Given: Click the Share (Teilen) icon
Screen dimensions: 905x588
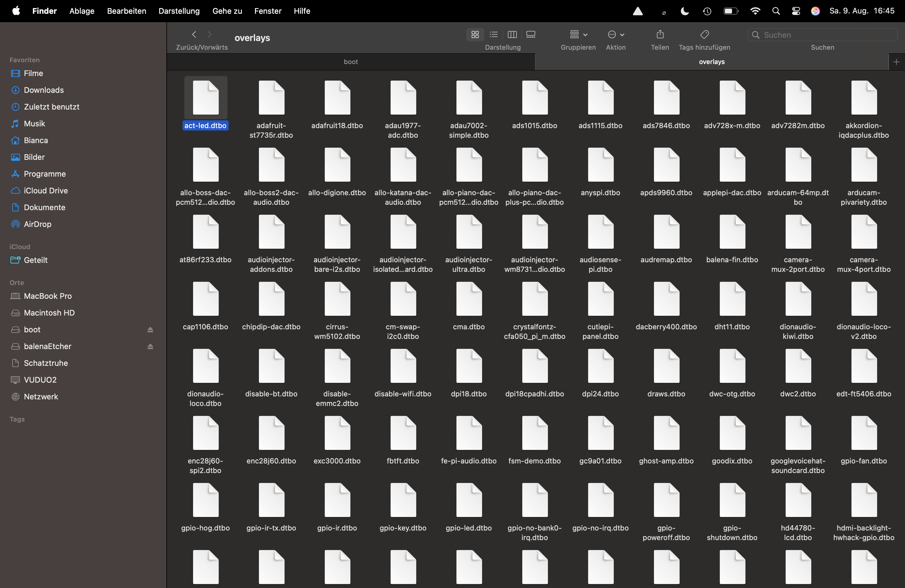Looking at the screenshot, I should pyautogui.click(x=660, y=35).
